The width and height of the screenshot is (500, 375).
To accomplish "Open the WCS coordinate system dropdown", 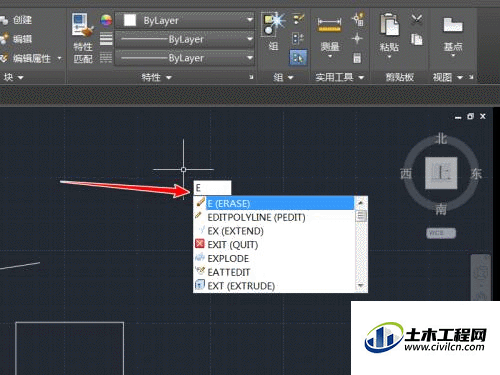I will point(441,233).
